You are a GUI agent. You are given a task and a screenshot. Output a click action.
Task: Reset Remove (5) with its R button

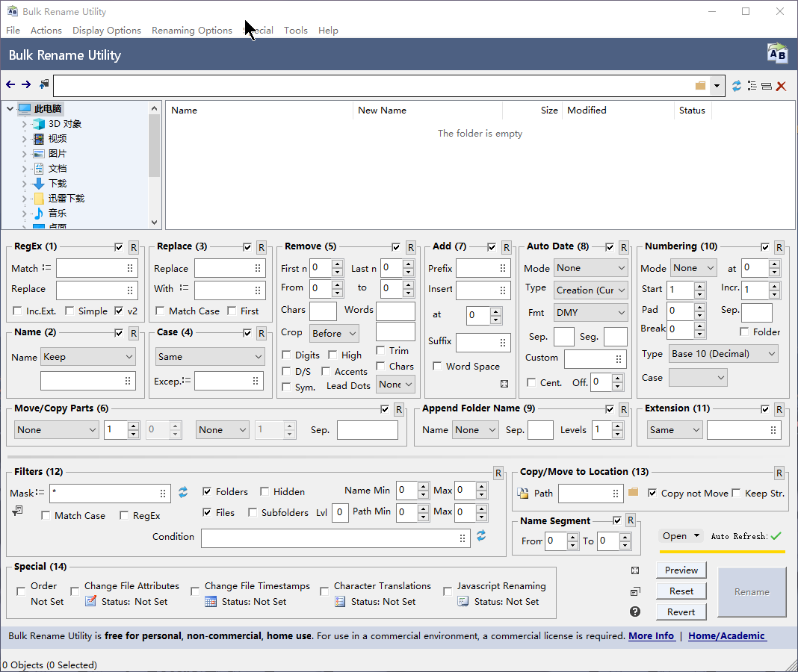(411, 247)
